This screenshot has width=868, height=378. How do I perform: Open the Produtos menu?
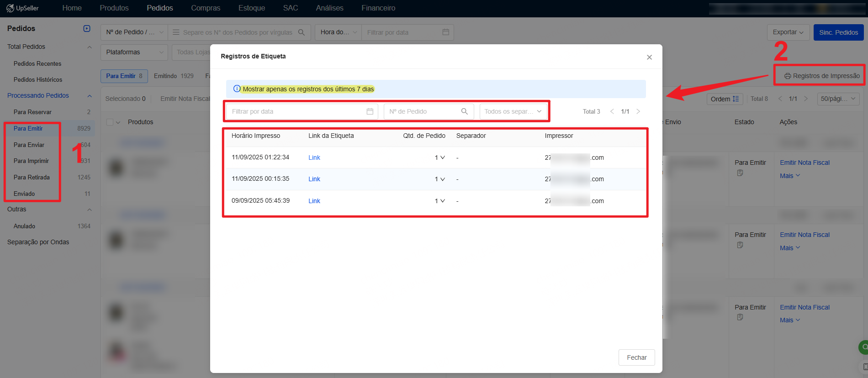(x=114, y=8)
